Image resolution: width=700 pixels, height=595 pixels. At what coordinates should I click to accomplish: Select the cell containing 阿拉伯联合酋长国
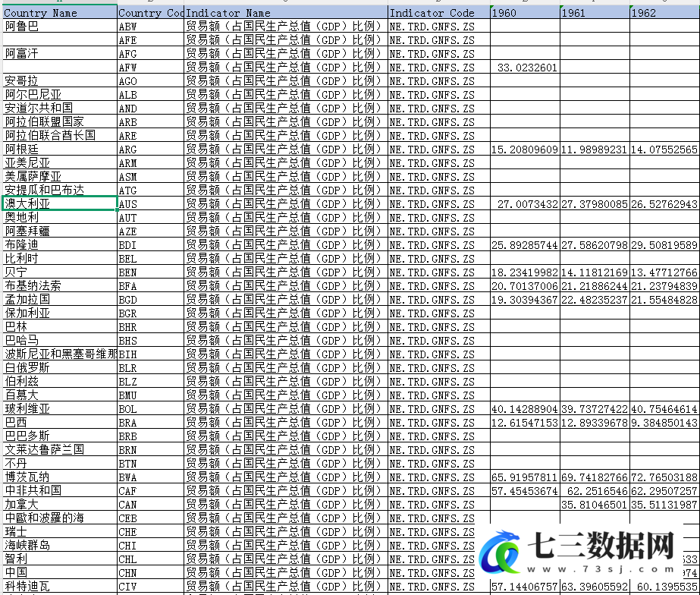click(x=59, y=135)
